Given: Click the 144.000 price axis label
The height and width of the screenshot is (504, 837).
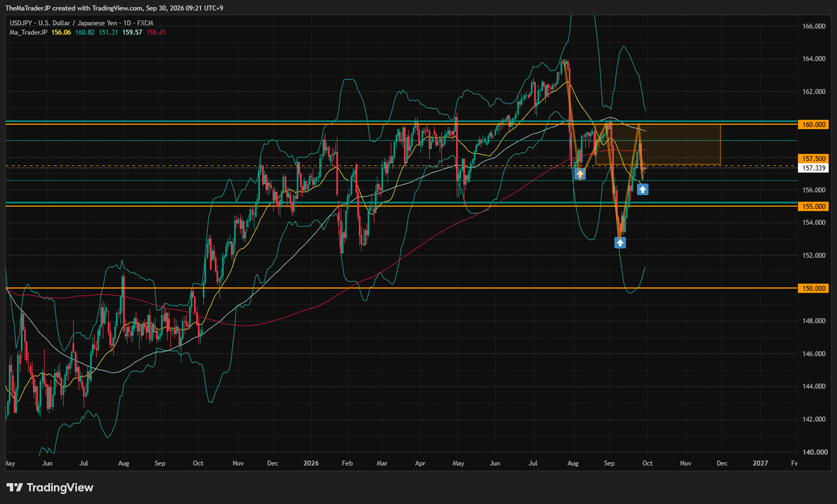Looking at the screenshot, I should pyautogui.click(x=814, y=386).
